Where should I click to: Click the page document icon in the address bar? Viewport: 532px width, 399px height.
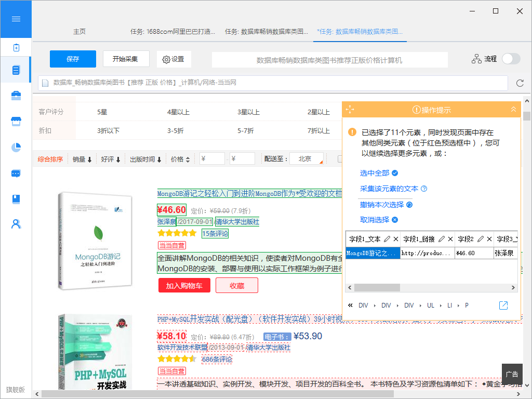[x=45, y=83]
